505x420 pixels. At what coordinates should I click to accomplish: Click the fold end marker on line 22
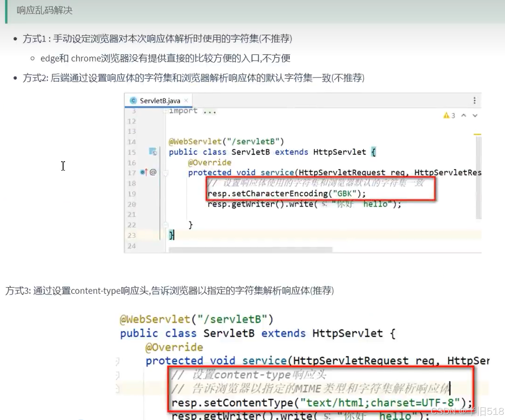tap(166, 225)
